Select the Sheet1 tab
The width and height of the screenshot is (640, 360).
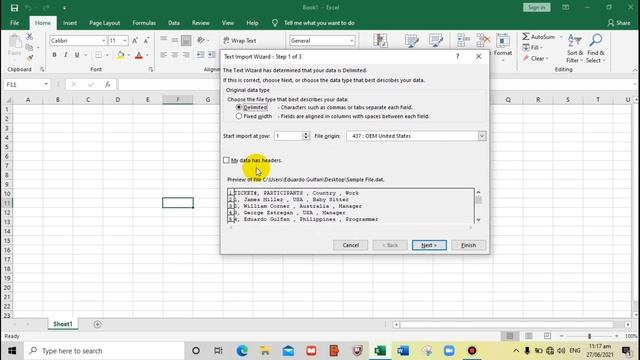coord(62,324)
